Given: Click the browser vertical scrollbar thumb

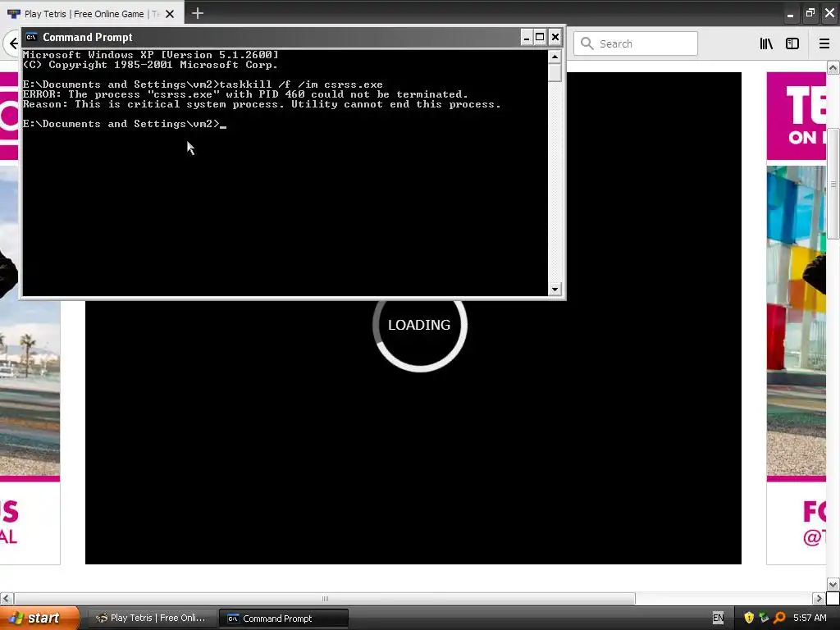Looking at the screenshot, I should coord(833,184).
